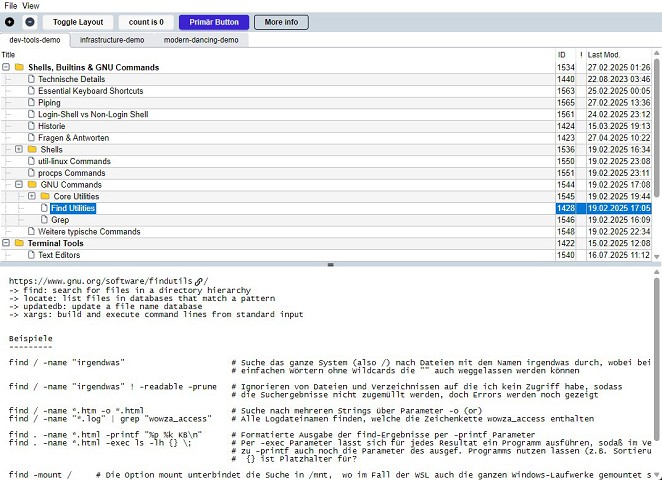Click the Beispiele heading in the text pane
This screenshot has height=480, width=662.
click(x=30, y=339)
